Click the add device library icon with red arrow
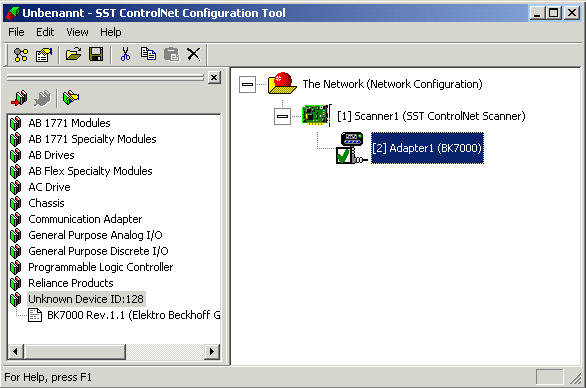The width and height of the screenshot is (586, 388). (19, 98)
